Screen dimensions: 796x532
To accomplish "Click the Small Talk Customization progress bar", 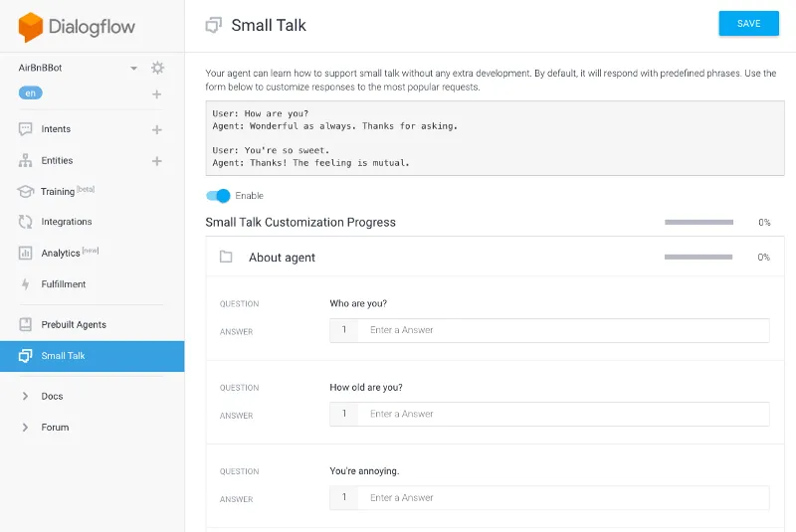I will click(x=699, y=222).
